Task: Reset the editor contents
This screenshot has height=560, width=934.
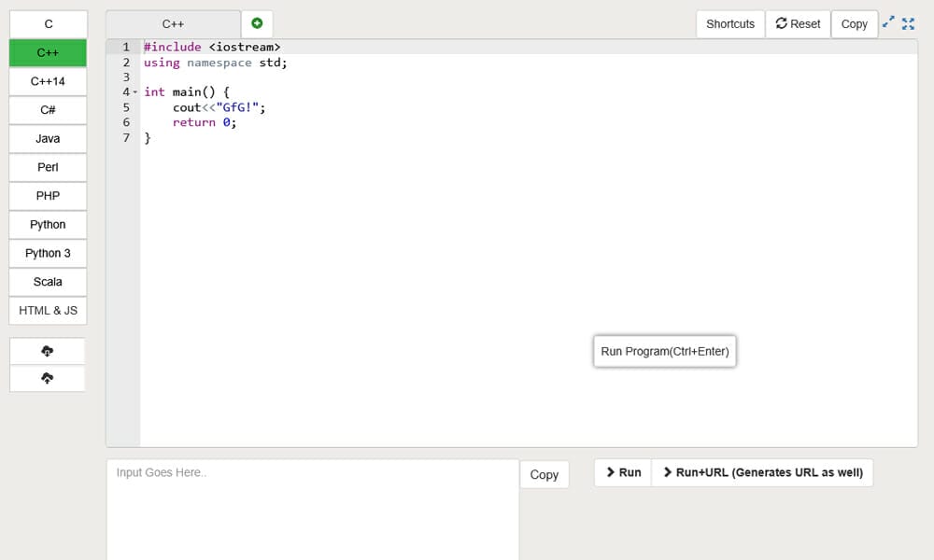Action: pos(798,23)
